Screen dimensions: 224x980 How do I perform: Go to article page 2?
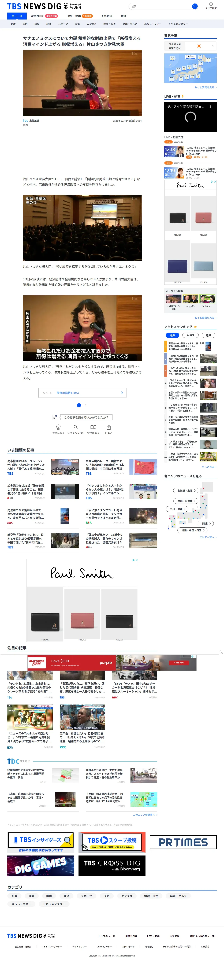click(x=86, y=405)
